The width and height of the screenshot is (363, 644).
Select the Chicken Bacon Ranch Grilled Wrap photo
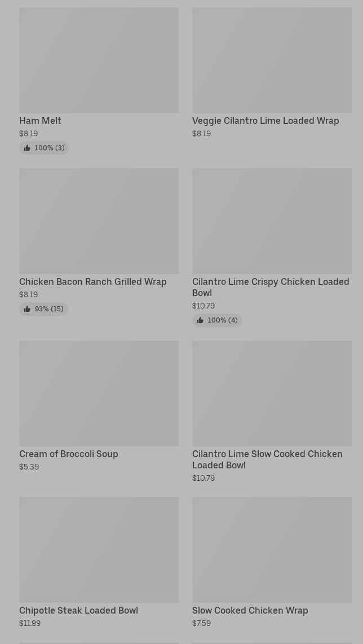click(99, 221)
